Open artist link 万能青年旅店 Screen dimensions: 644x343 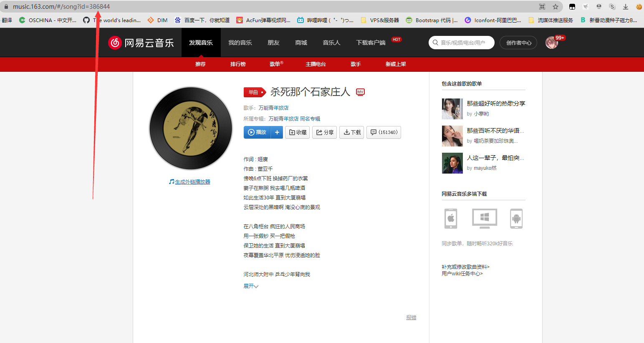pos(273,108)
